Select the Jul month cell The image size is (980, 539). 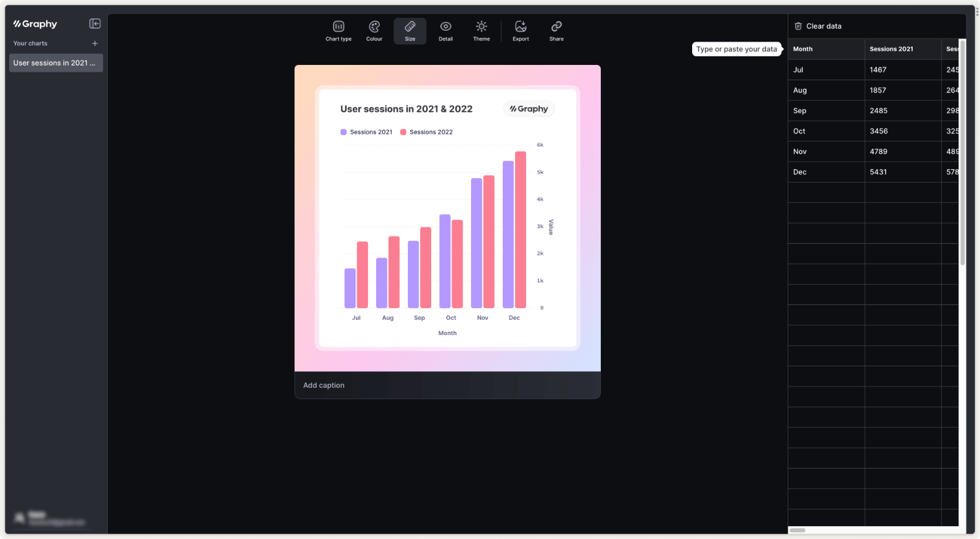(x=826, y=70)
